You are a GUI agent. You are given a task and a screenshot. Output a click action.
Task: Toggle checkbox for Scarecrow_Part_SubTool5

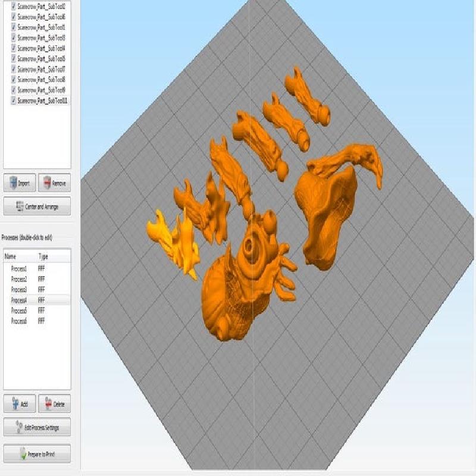pyautogui.click(x=13, y=58)
